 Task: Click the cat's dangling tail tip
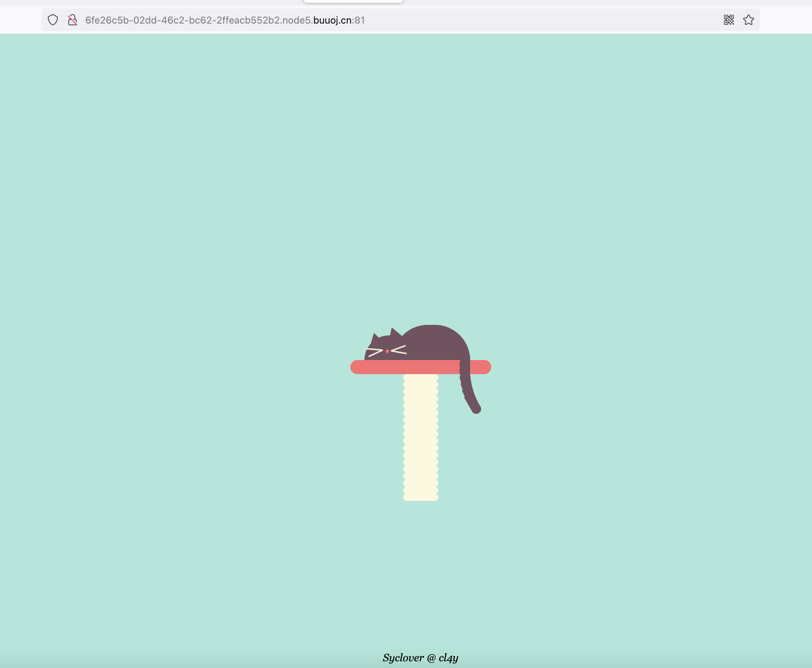[476, 409]
